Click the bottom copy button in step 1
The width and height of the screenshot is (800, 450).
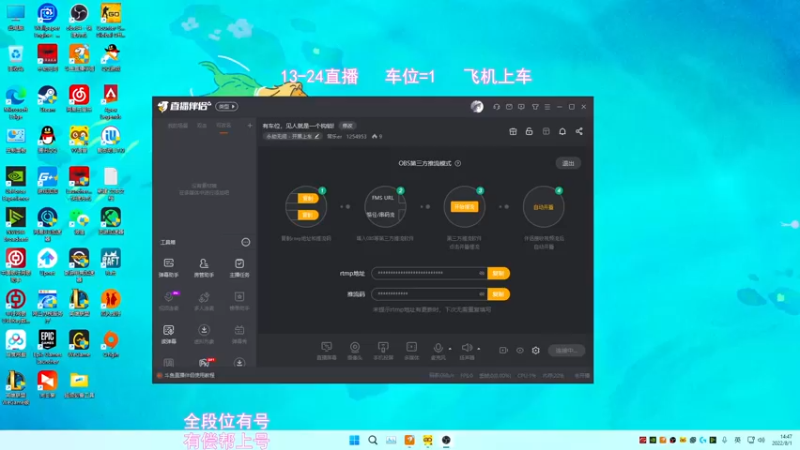[308, 215]
